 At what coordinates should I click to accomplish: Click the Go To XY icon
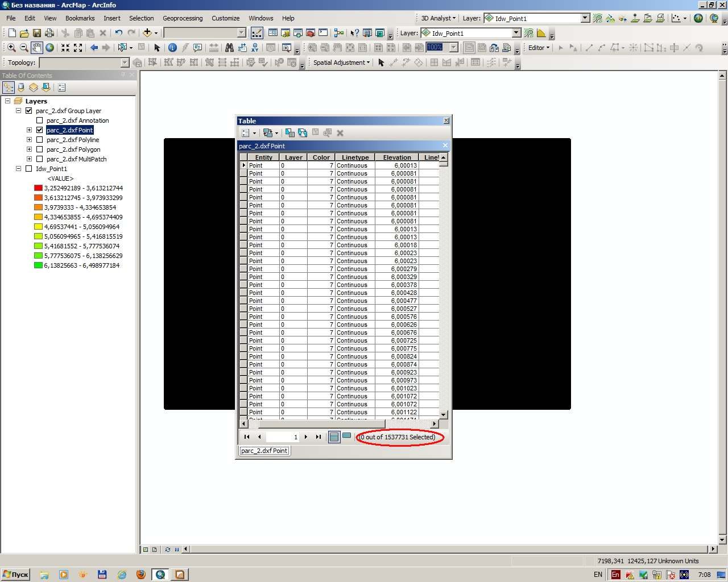(x=255, y=48)
